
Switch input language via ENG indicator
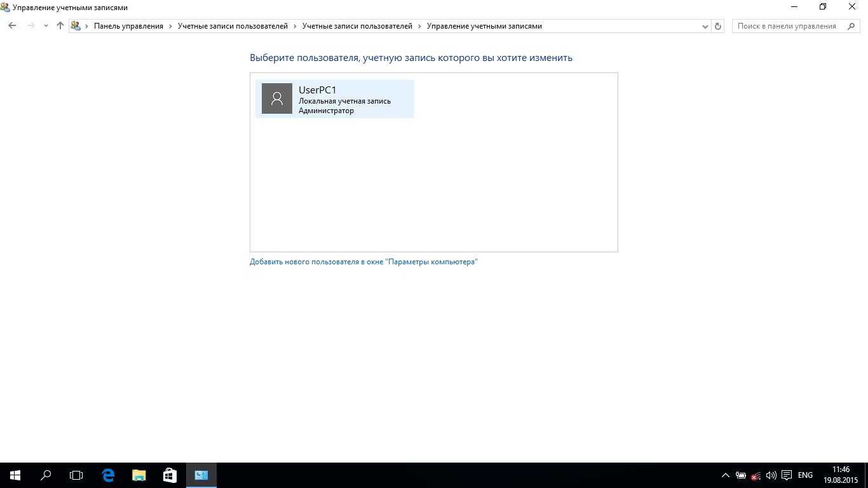(x=805, y=475)
